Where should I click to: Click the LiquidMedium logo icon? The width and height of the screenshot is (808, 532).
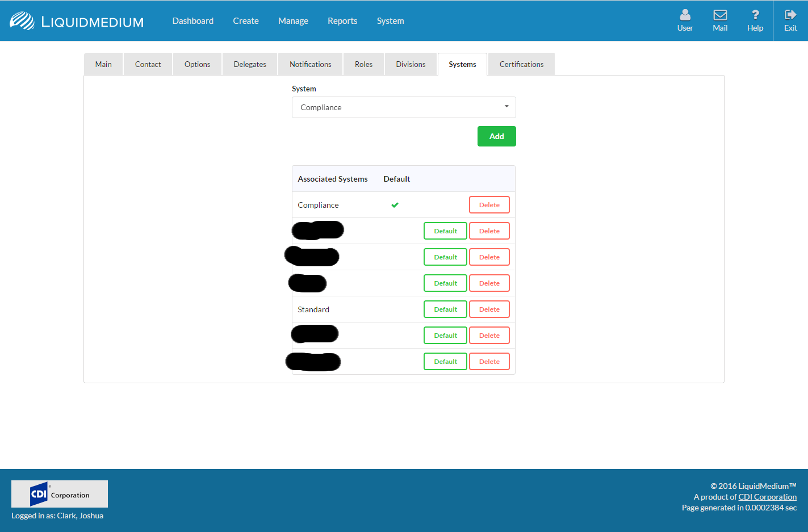pyautogui.click(x=22, y=21)
